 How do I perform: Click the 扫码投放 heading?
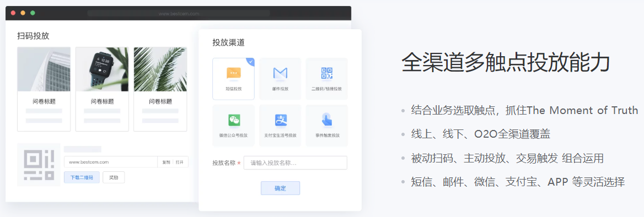pos(33,36)
